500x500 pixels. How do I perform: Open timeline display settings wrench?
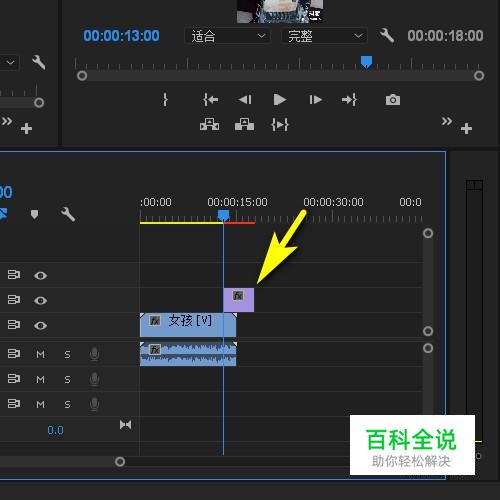click(x=67, y=214)
